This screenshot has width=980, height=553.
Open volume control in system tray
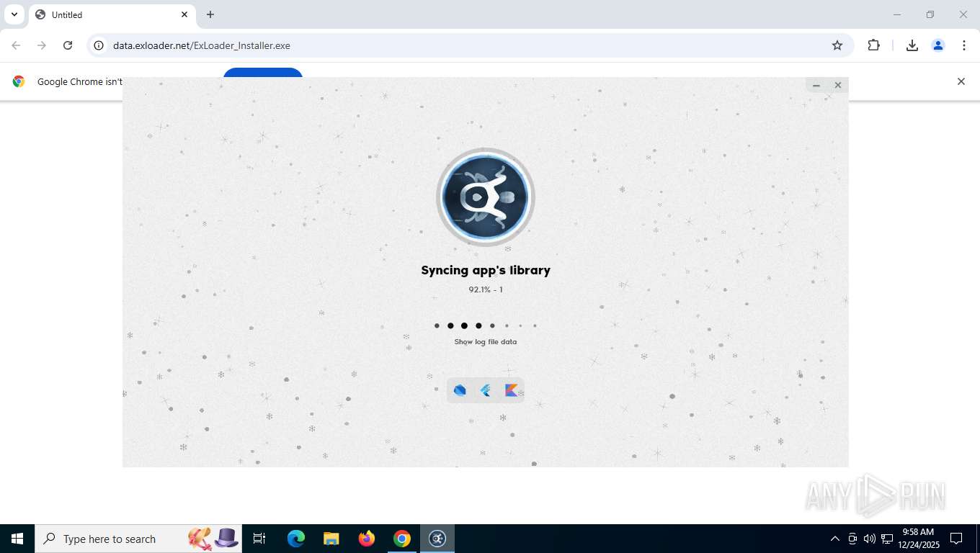pos(870,539)
